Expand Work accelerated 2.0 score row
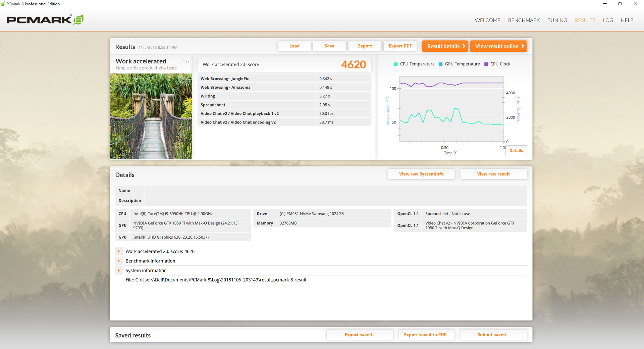Image resolution: width=644 pixels, height=349 pixels. click(119, 251)
